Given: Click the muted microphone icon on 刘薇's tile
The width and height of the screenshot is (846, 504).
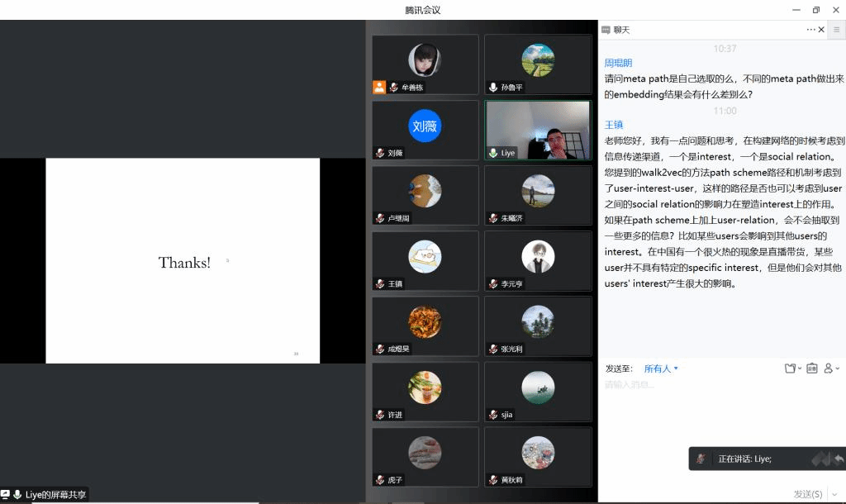Looking at the screenshot, I should coord(380,153).
